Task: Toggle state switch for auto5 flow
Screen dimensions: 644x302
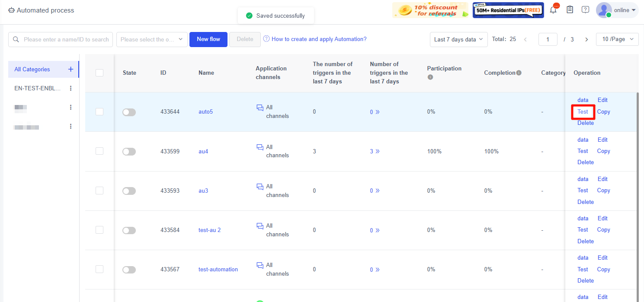Action: (x=129, y=112)
